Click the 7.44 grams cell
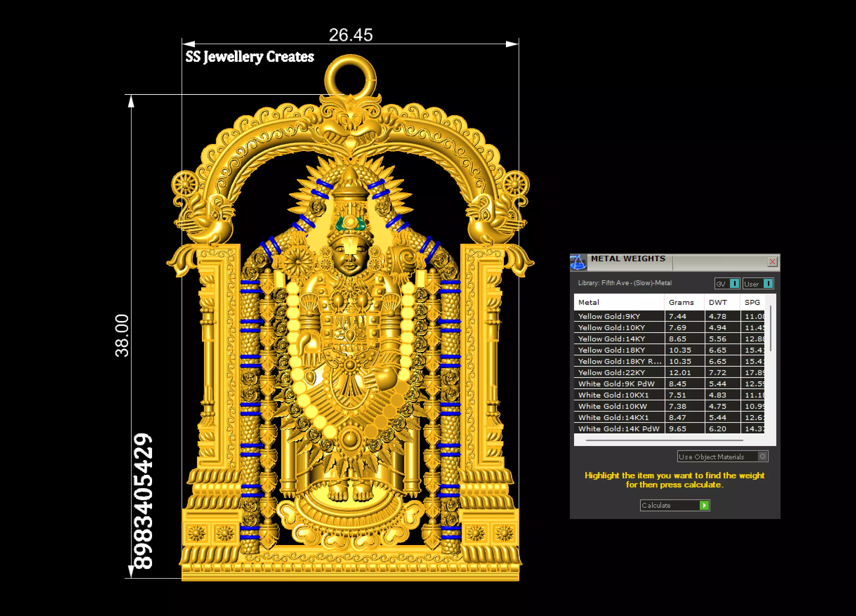The width and height of the screenshot is (856, 616). [x=684, y=316]
